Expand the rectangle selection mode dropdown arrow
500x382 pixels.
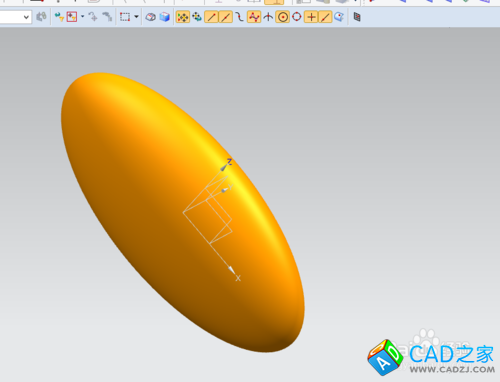point(136,17)
